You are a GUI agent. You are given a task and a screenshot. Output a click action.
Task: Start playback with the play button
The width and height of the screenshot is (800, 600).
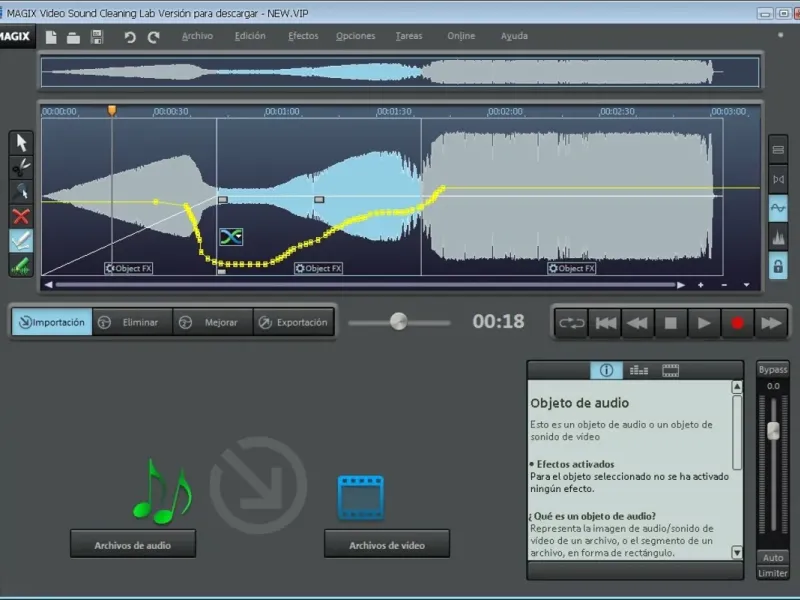704,323
